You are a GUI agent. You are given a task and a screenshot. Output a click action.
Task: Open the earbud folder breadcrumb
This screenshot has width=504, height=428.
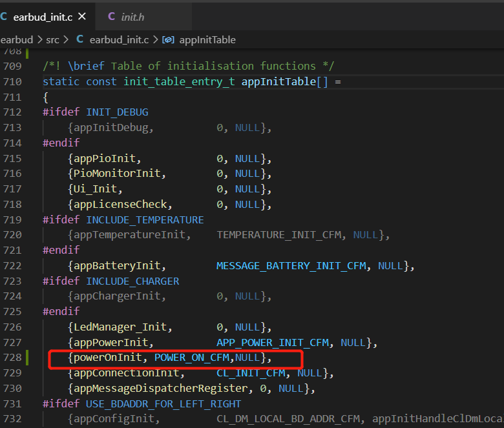click(x=17, y=39)
